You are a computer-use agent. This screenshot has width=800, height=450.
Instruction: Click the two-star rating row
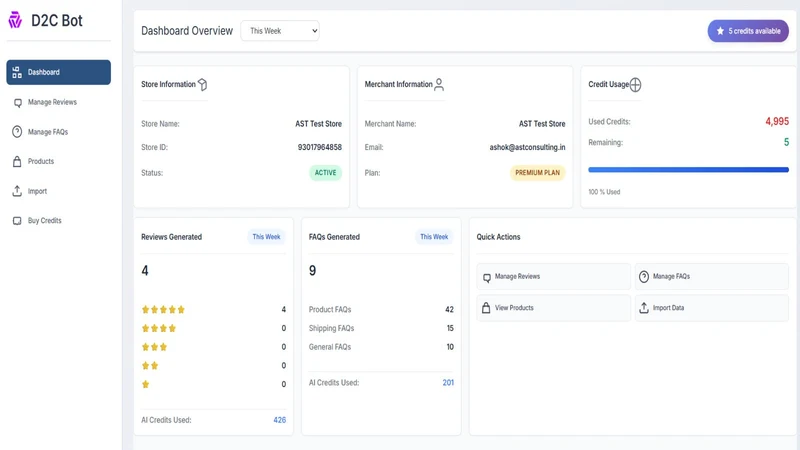click(213, 365)
